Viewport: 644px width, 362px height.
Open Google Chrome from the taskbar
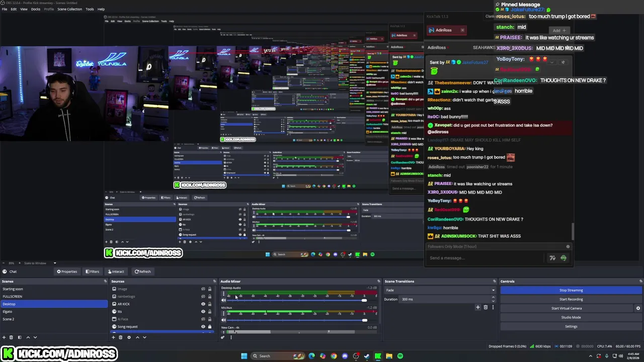click(x=334, y=356)
